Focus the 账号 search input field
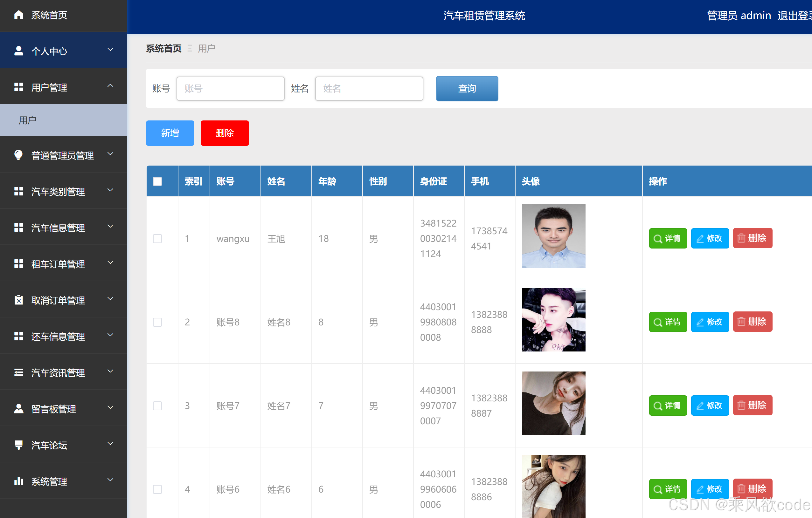Image resolution: width=812 pixels, height=518 pixels. pos(230,89)
